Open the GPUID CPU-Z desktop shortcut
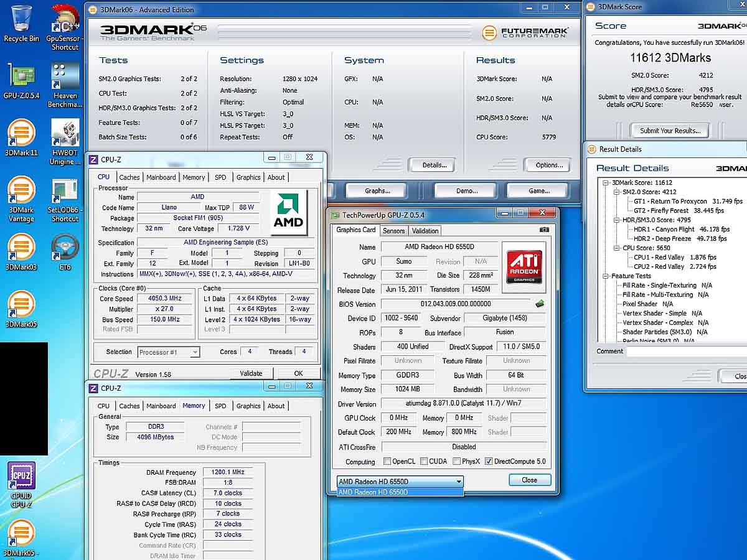The width and height of the screenshot is (747, 560). 21,485
